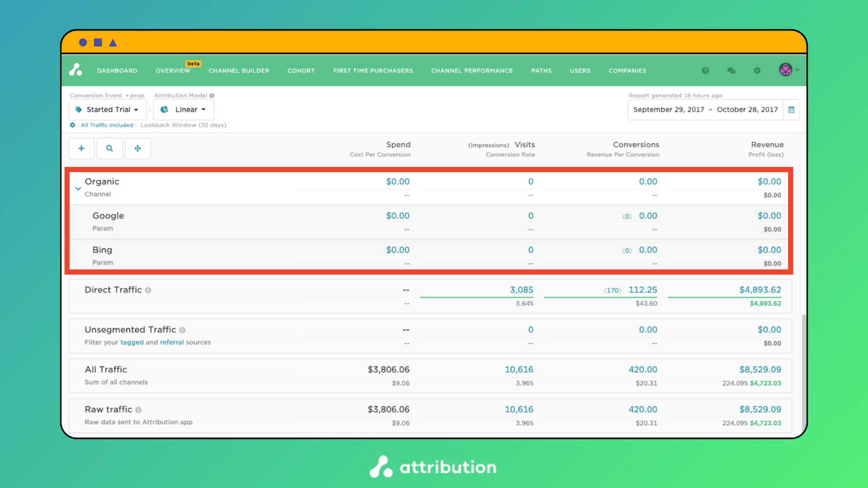The height and width of the screenshot is (488, 868).
Task: Click the Attribution Model info icon
Action: [212, 95]
